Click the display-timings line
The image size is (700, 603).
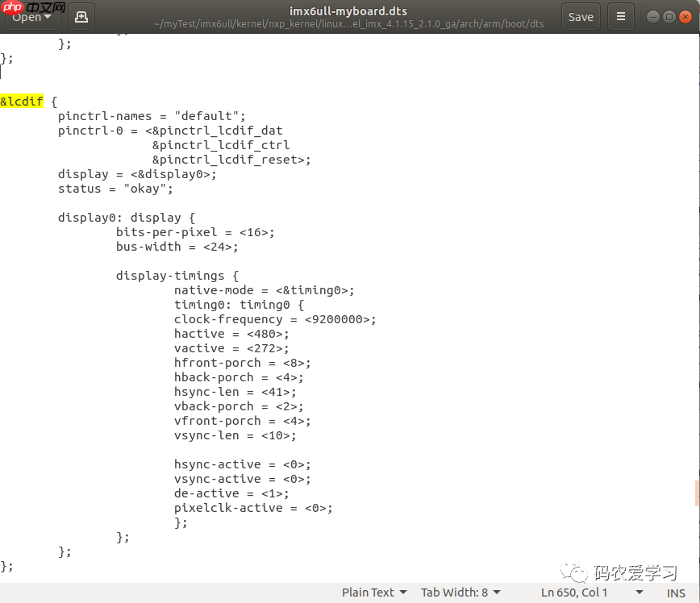coord(177,276)
